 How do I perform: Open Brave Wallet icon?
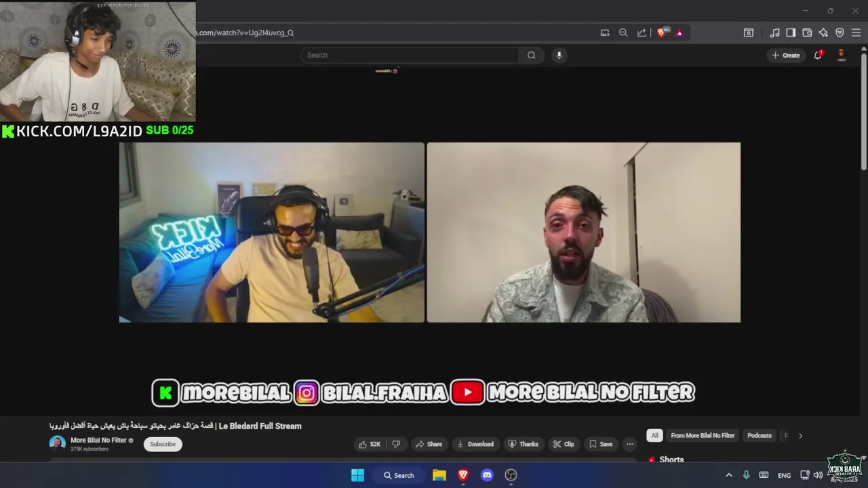click(807, 33)
